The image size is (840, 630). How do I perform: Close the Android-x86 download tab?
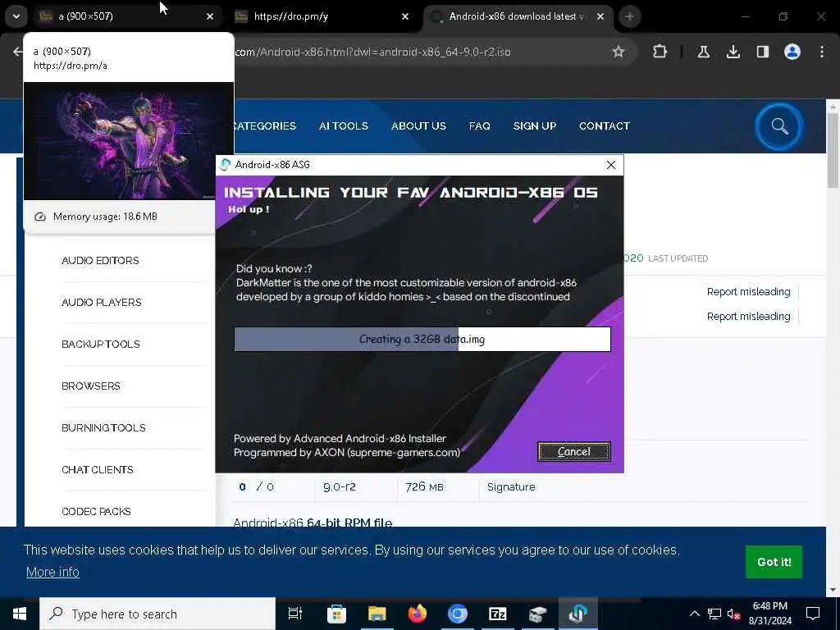(x=600, y=16)
